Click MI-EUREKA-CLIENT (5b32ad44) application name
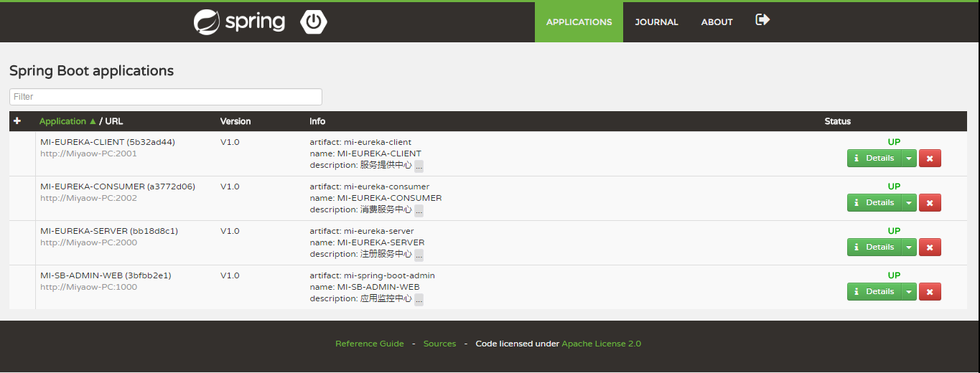Image resolution: width=980 pixels, height=373 pixels. pos(108,142)
